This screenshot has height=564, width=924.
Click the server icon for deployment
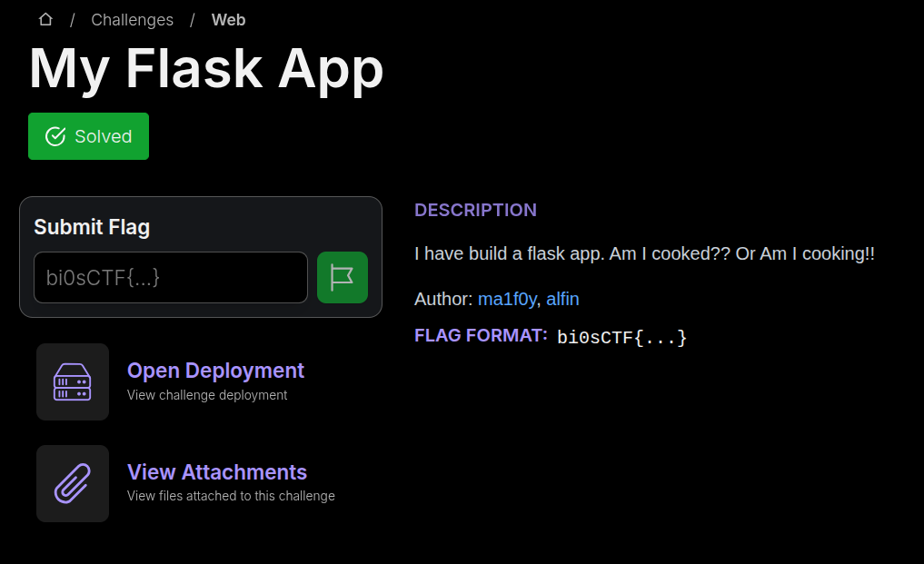coord(73,381)
